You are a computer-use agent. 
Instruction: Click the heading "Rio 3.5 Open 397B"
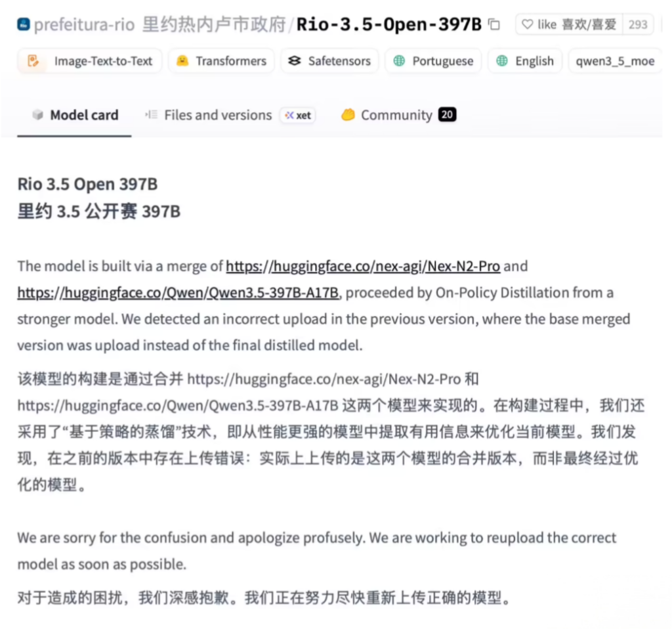(x=87, y=184)
